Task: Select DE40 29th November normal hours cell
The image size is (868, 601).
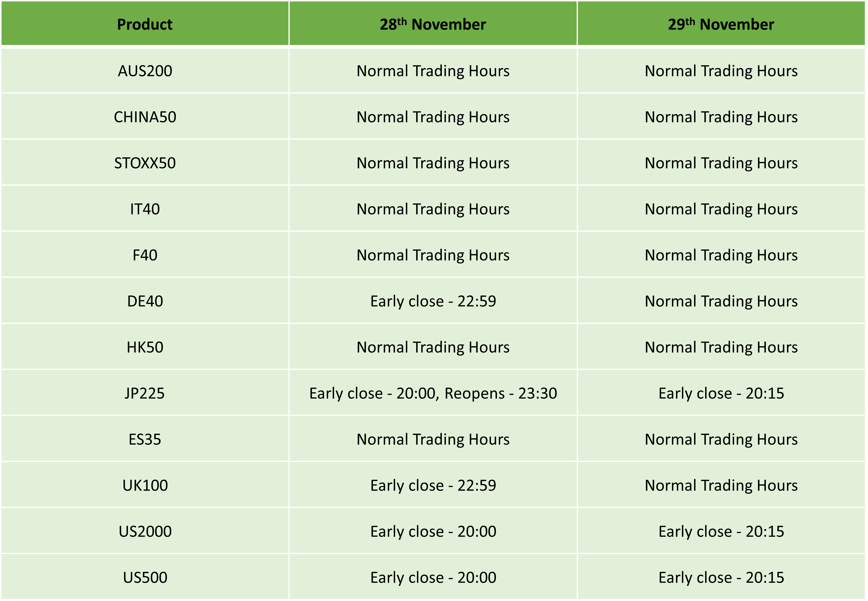Action: (721, 301)
